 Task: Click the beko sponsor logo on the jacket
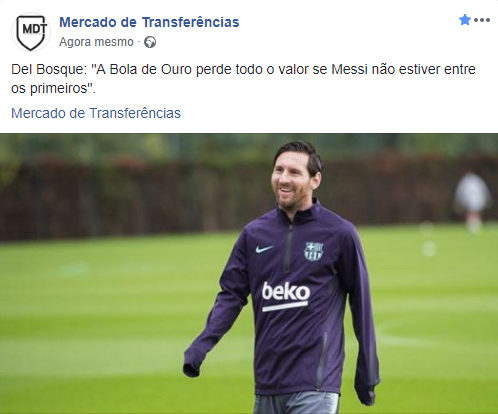285,296
